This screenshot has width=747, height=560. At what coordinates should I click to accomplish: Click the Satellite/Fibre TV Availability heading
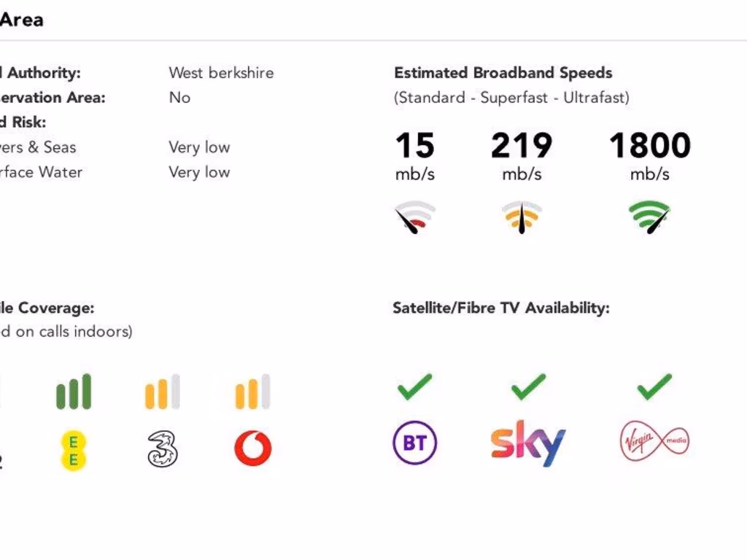tap(500, 308)
